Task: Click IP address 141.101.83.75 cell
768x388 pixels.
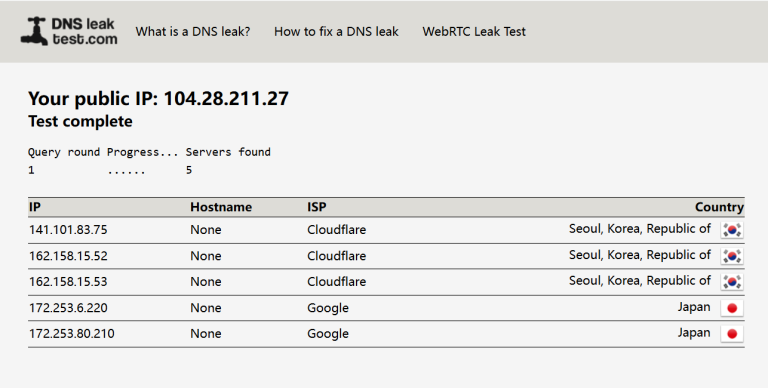Action: coord(68,230)
